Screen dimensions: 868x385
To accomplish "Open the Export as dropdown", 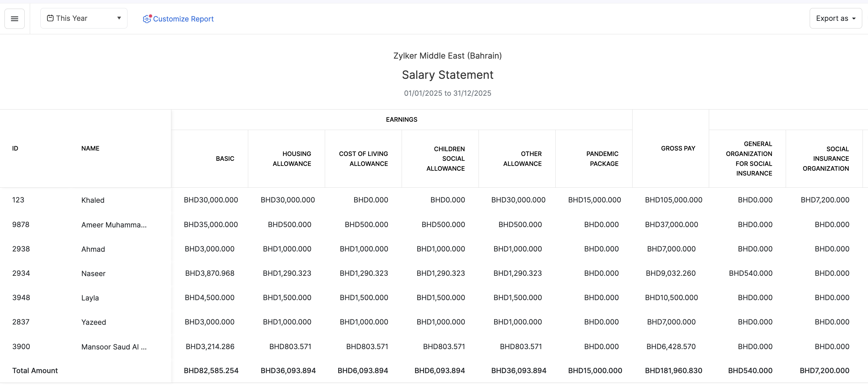I will 835,19.
